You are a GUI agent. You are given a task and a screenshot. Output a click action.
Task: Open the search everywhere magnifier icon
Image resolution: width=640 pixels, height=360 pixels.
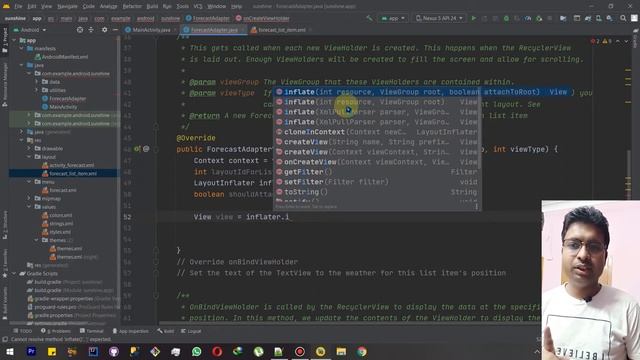tap(623, 18)
